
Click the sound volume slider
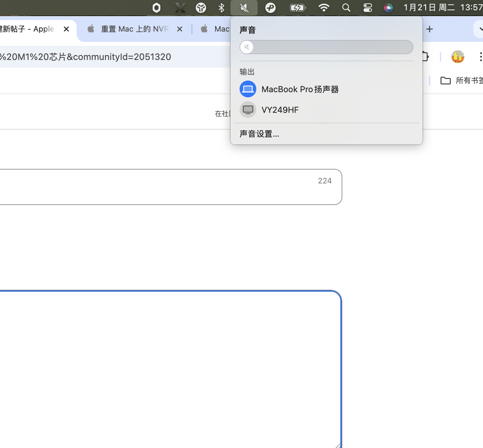[x=326, y=47]
